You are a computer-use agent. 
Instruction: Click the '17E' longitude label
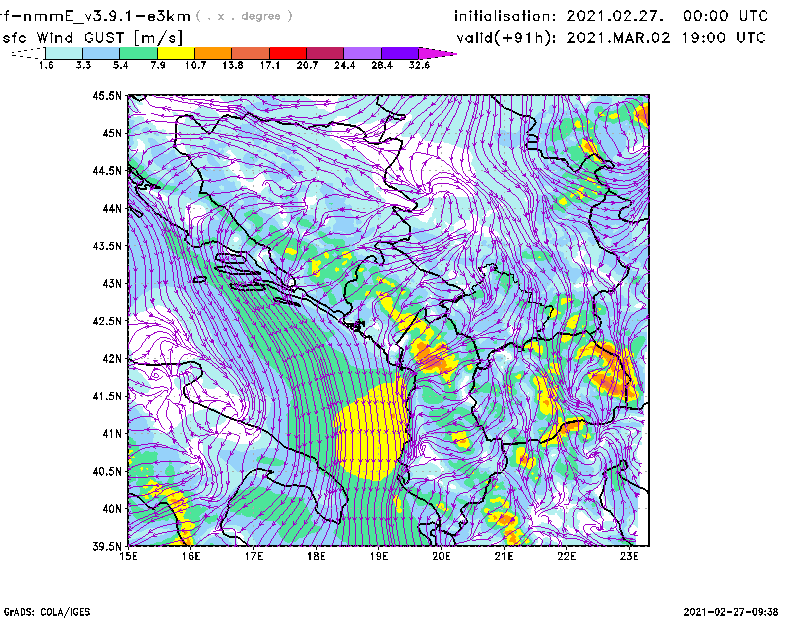(254, 556)
